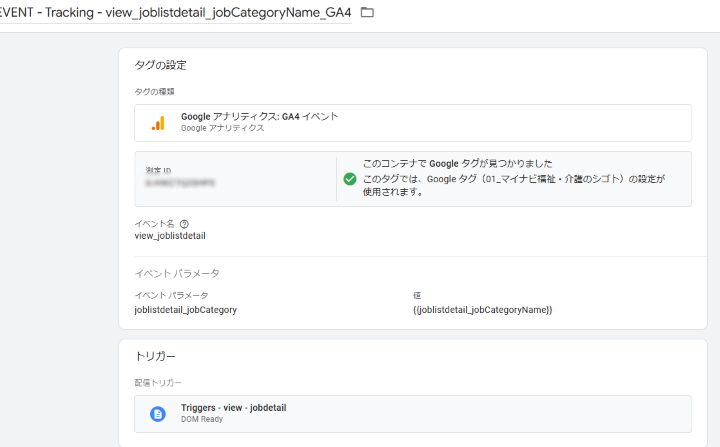Click the Google Analytics bar chart icon
The image size is (720, 447).
pos(158,123)
